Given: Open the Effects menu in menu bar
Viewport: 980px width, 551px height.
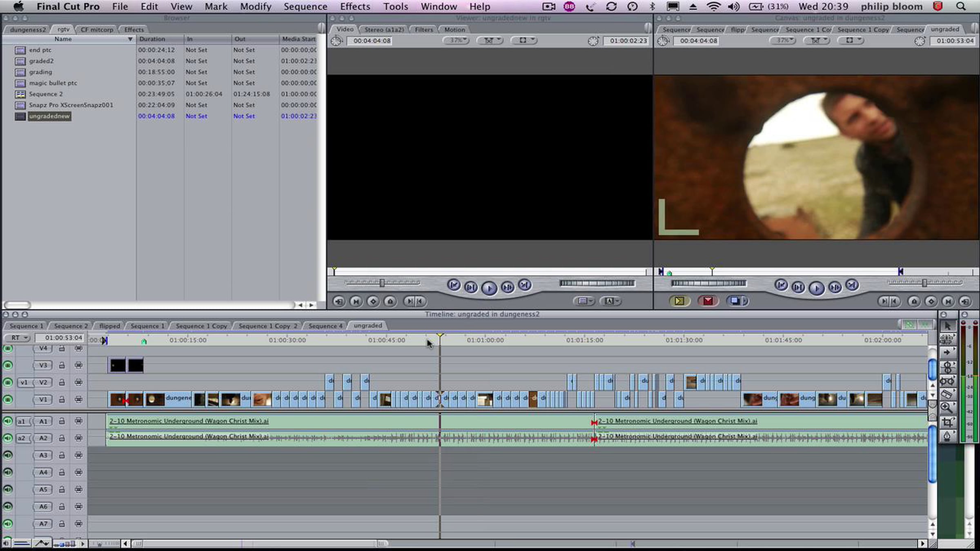Looking at the screenshot, I should tap(355, 7).
